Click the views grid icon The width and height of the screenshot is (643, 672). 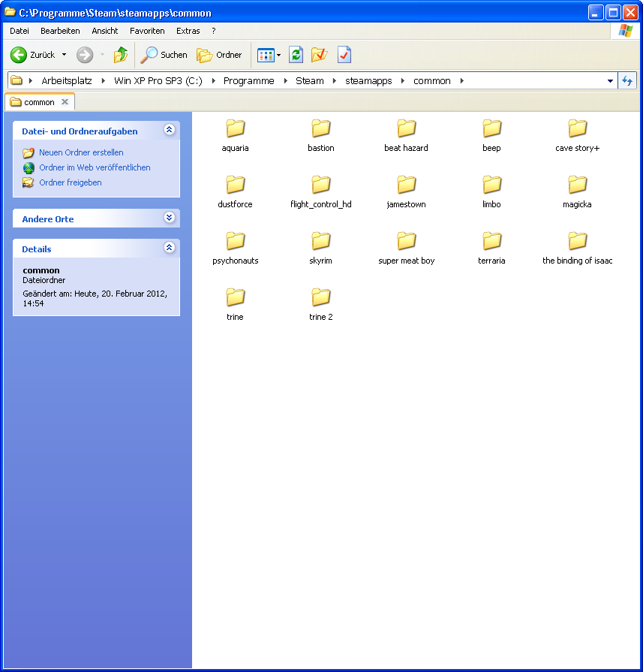coord(265,55)
